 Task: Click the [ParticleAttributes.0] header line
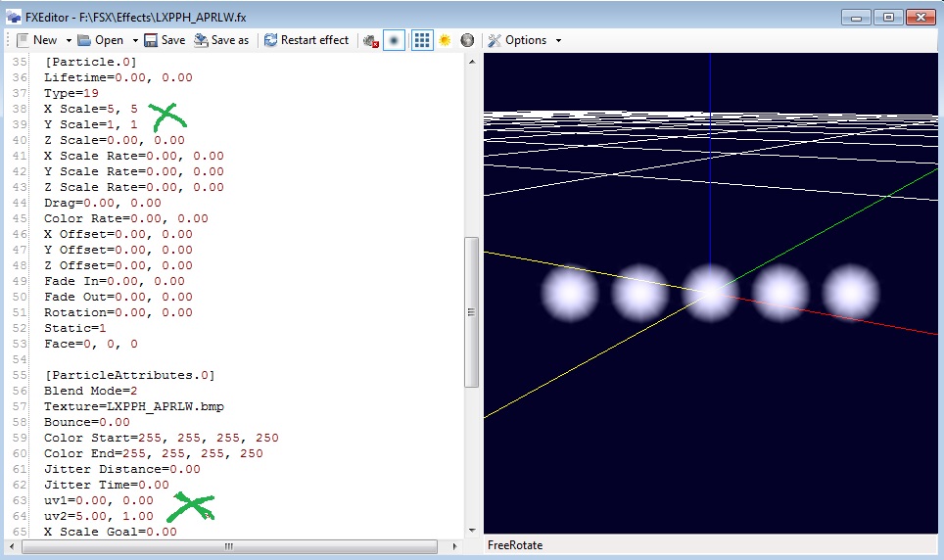129,375
